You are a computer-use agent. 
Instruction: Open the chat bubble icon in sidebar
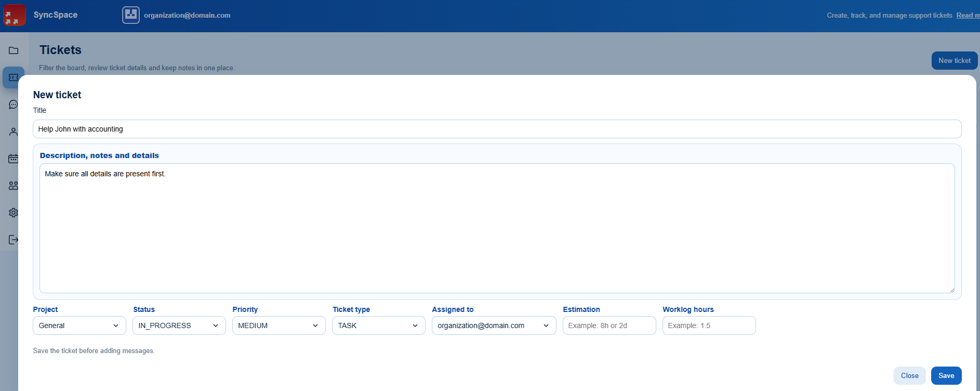(x=14, y=105)
